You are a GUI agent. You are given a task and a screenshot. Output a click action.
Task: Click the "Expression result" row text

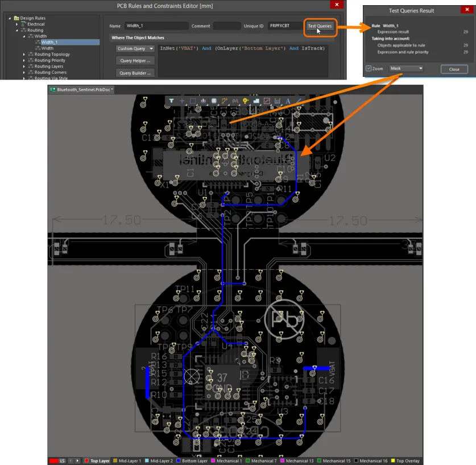(x=393, y=32)
